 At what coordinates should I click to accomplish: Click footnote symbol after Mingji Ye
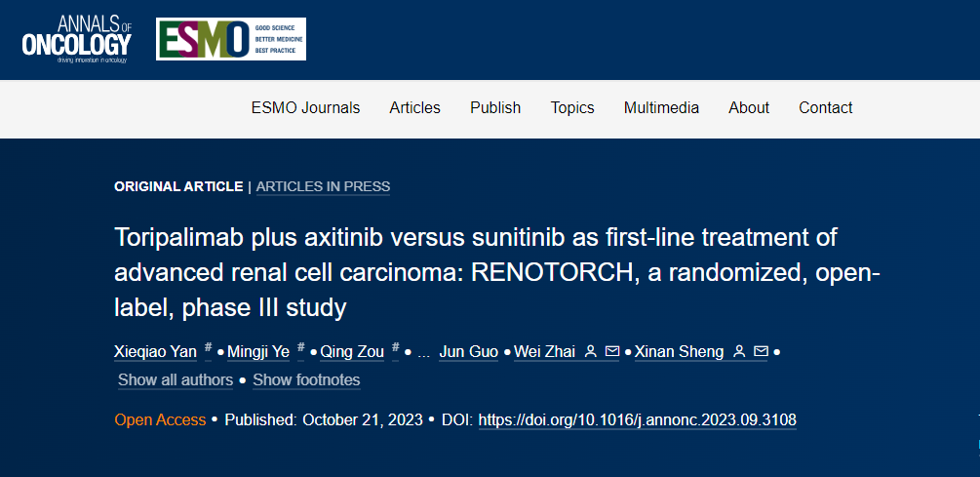(301, 348)
